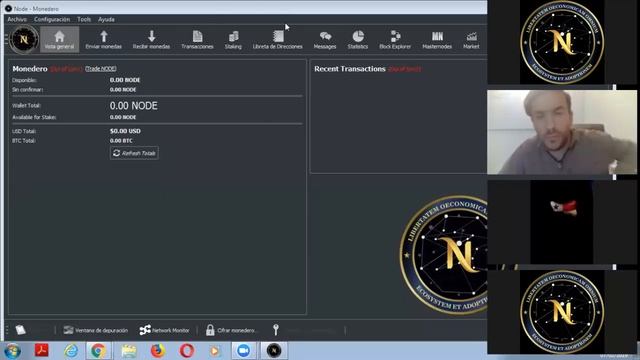Open the Masternodes page
This screenshot has height=360, width=640.
tap(437, 40)
